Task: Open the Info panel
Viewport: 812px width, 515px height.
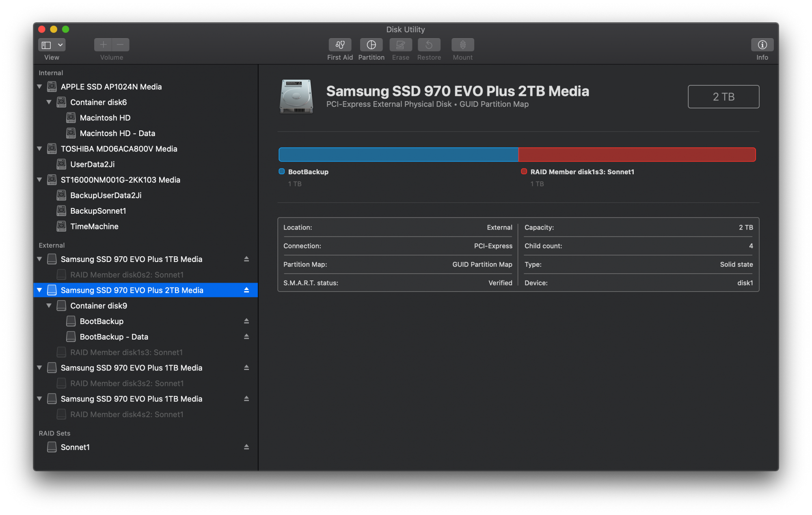Action: 762,45
